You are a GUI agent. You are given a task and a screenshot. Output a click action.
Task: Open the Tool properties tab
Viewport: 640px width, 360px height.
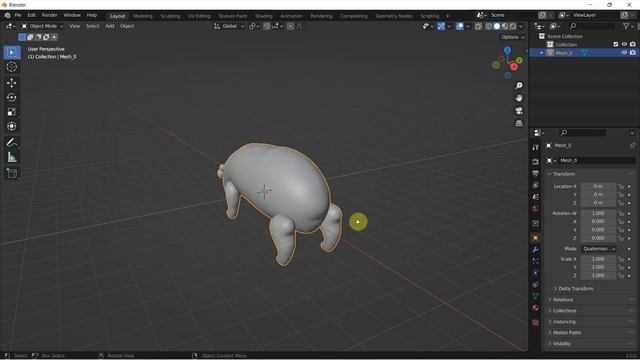click(536, 147)
